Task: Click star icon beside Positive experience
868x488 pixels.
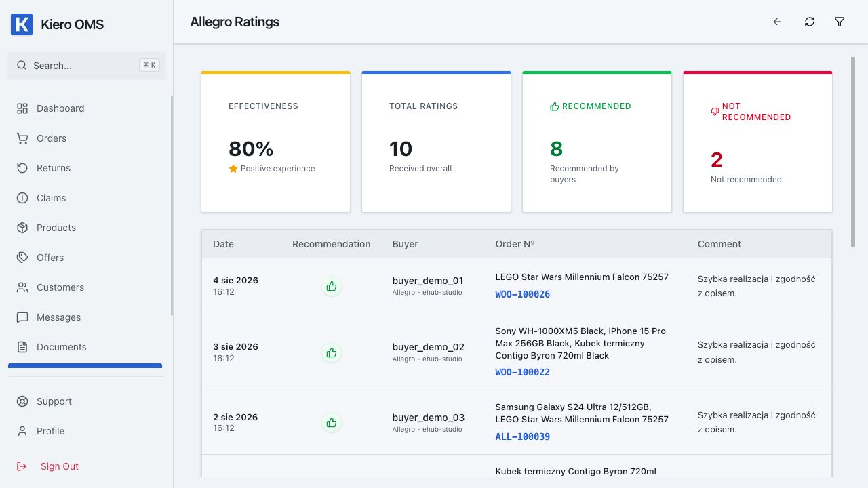Action: coord(233,169)
